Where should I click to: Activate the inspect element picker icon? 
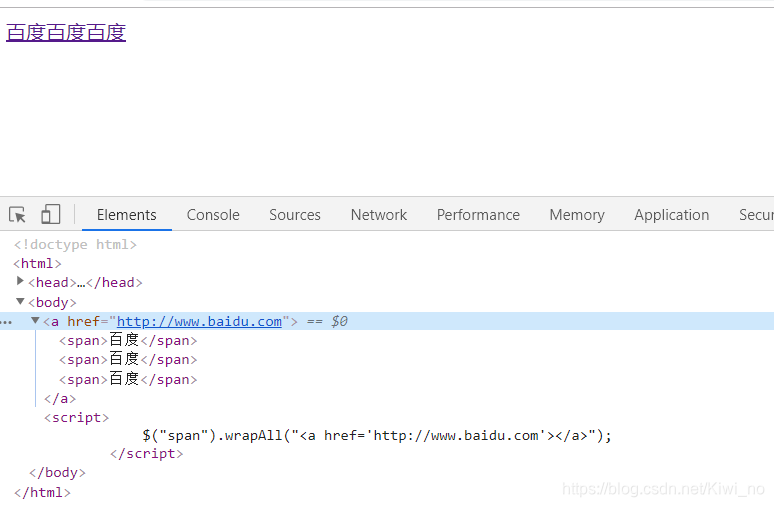coord(17,215)
